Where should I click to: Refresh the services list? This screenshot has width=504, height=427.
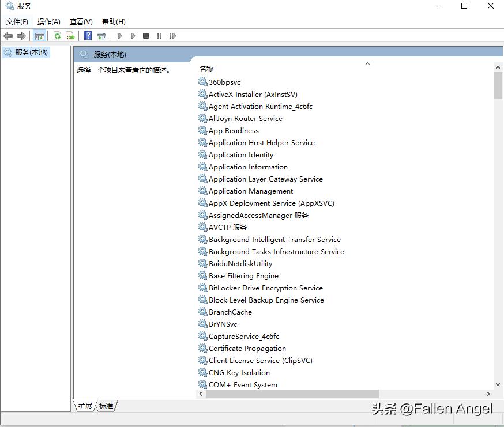(57, 35)
